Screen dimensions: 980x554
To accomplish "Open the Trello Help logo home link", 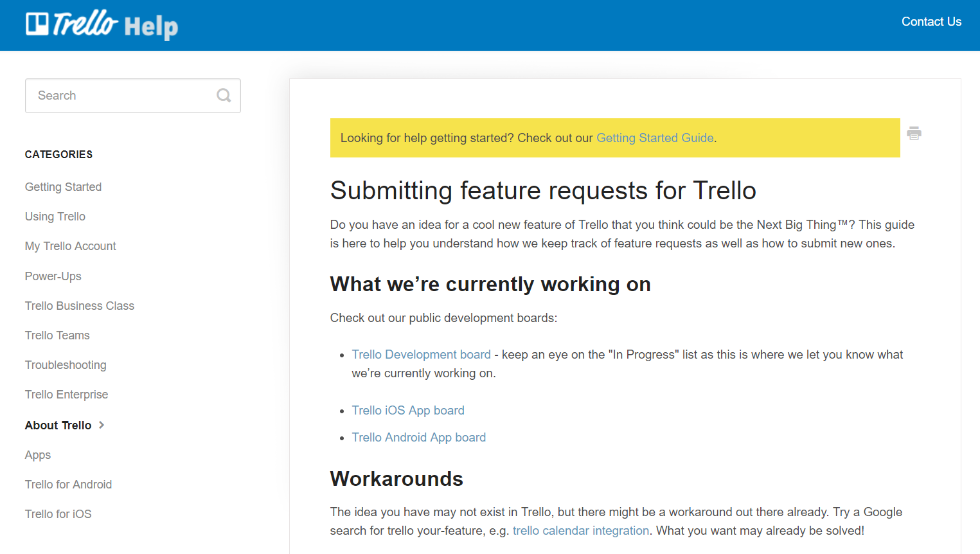I will pyautogui.click(x=102, y=25).
